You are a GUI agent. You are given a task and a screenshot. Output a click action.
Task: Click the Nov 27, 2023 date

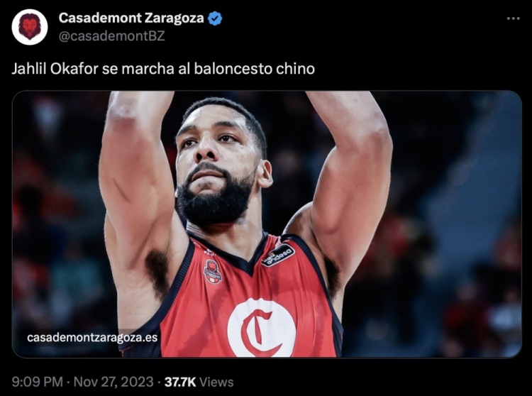113,382
